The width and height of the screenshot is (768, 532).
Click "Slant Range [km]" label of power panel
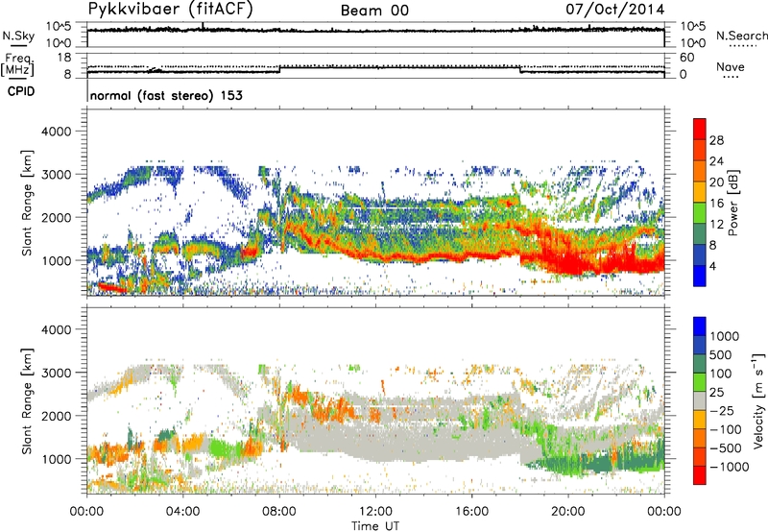pos(27,203)
